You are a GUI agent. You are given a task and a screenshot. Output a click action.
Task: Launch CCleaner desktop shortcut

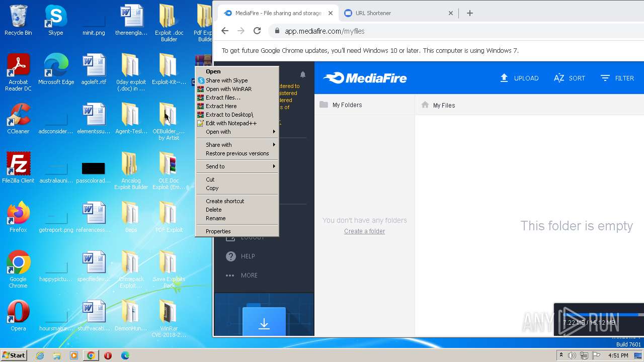[18, 119]
